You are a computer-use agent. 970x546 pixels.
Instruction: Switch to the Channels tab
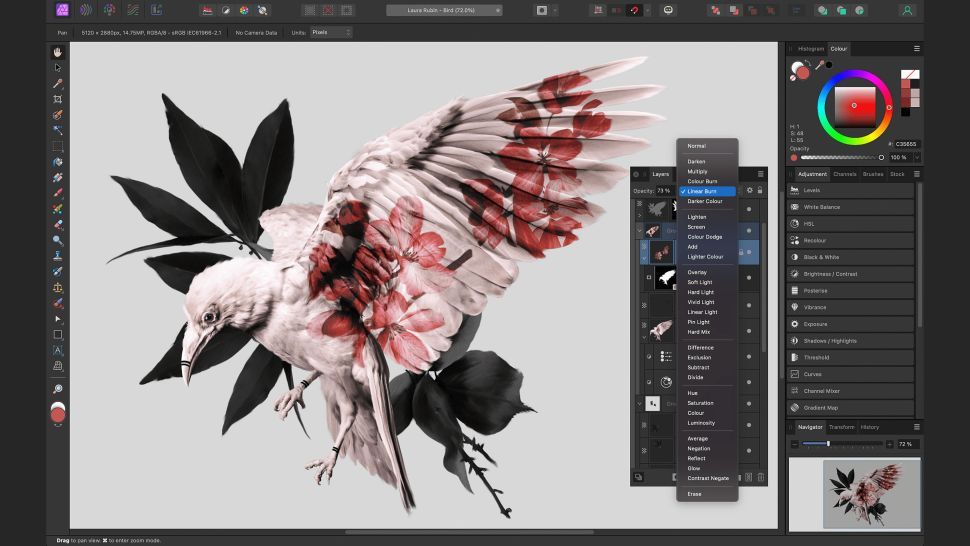(x=844, y=174)
